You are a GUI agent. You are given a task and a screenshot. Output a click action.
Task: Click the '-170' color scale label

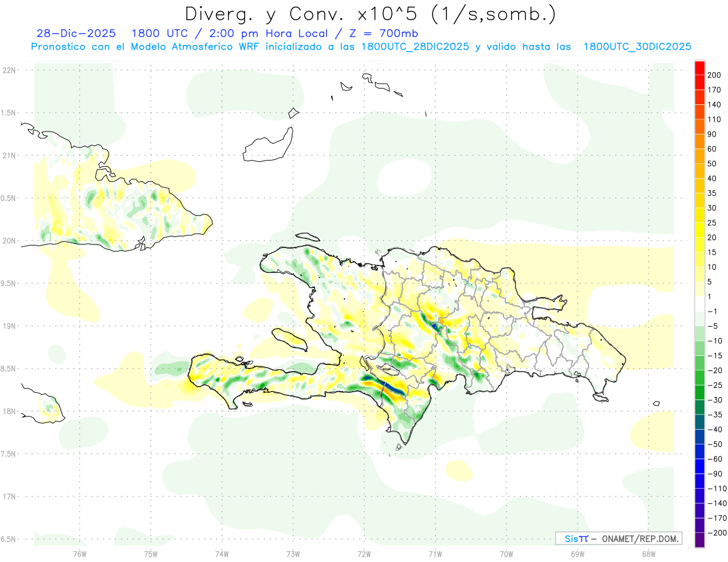(718, 518)
